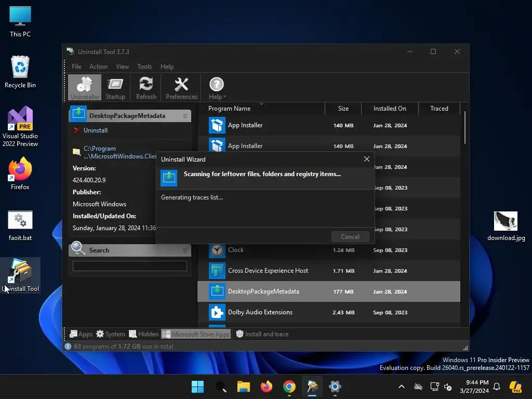Click the Clock program name

(x=236, y=250)
